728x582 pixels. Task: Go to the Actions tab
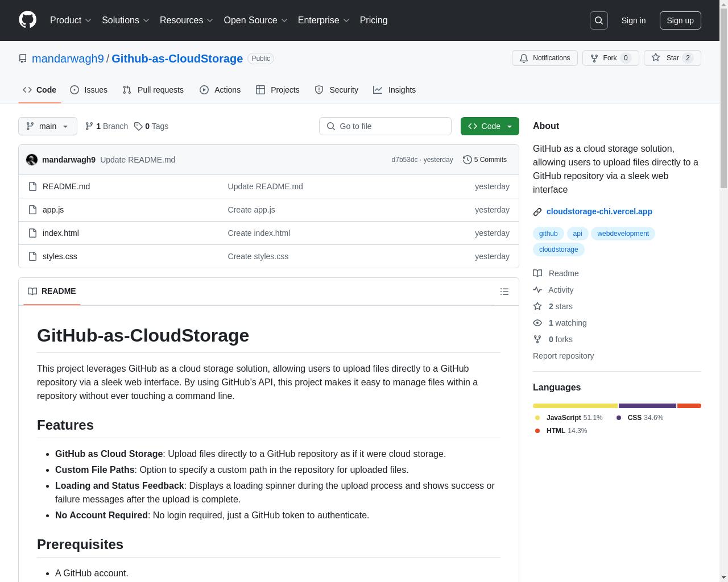point(220,90)
